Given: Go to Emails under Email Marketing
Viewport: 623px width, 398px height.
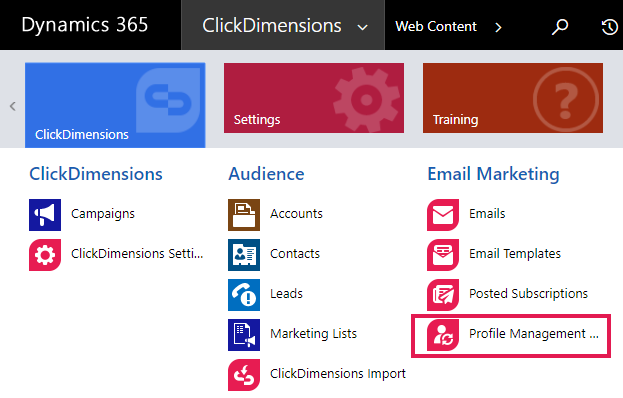Looking at the screenshot, I should coord(487,214).
